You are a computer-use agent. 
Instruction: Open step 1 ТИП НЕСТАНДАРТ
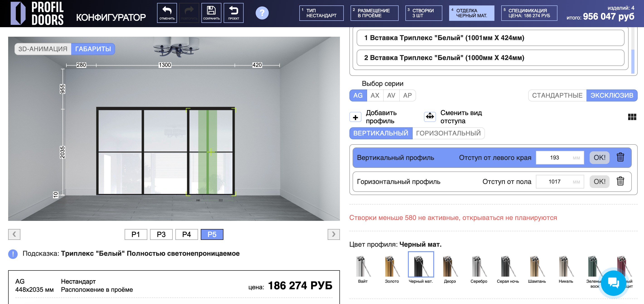321,13
